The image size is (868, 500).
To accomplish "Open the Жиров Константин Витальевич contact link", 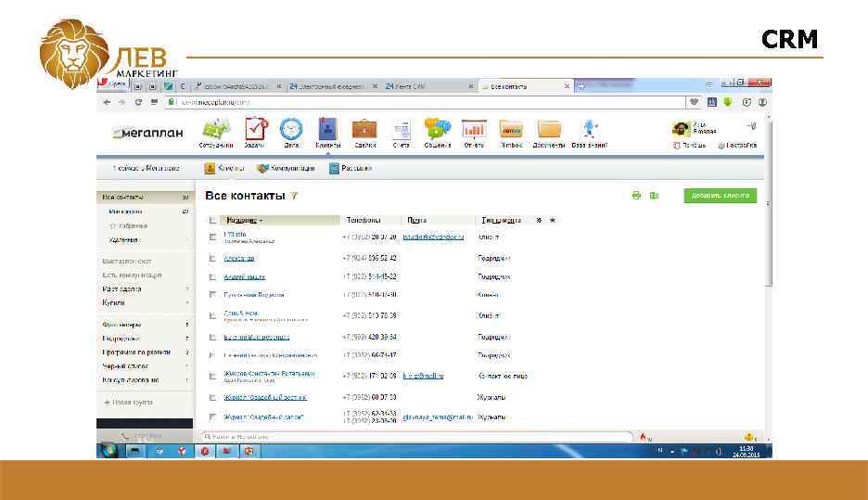I will pyautogui.click(x=269, y=373).
